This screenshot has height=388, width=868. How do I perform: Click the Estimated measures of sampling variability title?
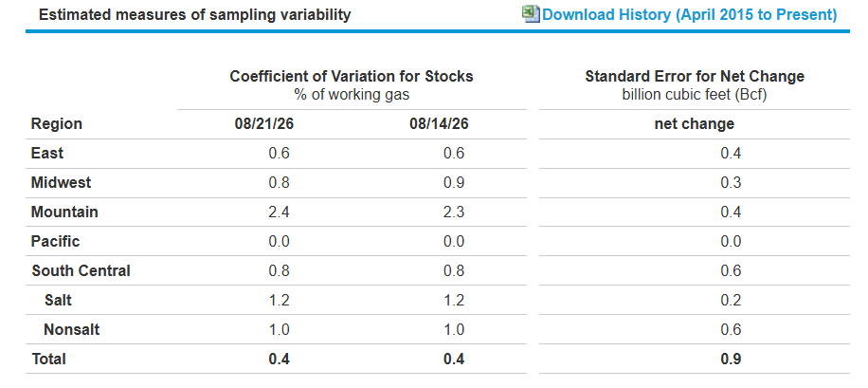(195, 14)
